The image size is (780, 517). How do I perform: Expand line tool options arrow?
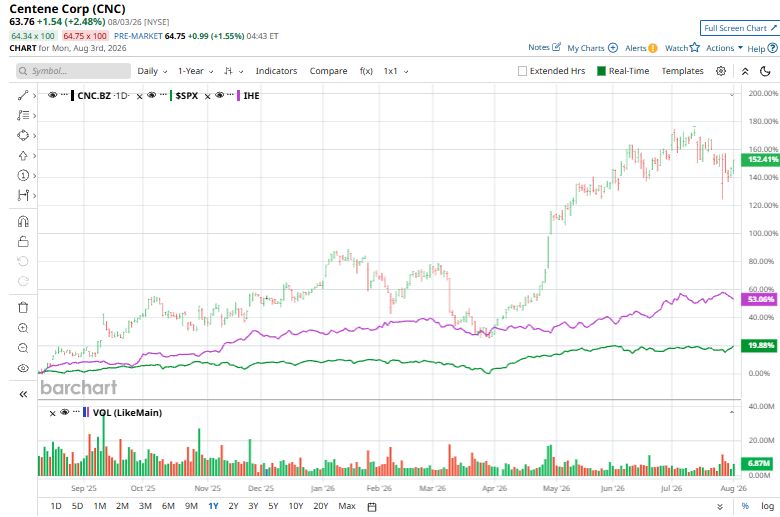click(34, 96)
